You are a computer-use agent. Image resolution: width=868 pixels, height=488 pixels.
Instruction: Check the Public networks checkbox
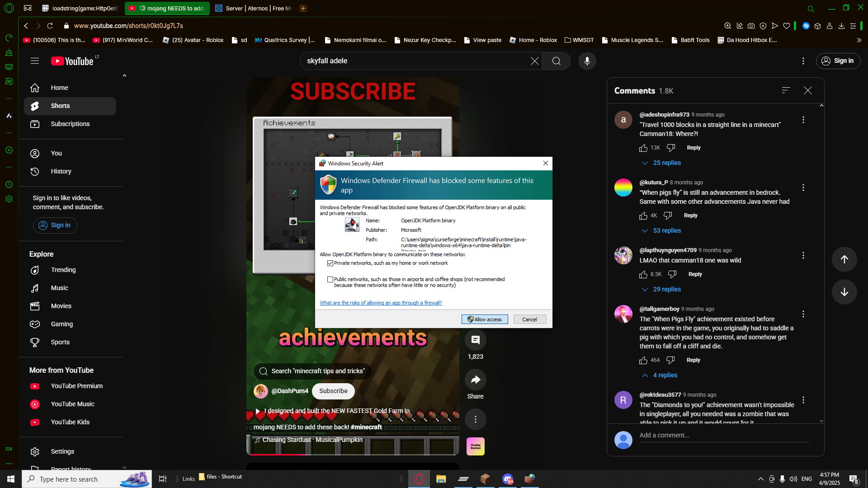pyautogui.click(x=330, y=279)
